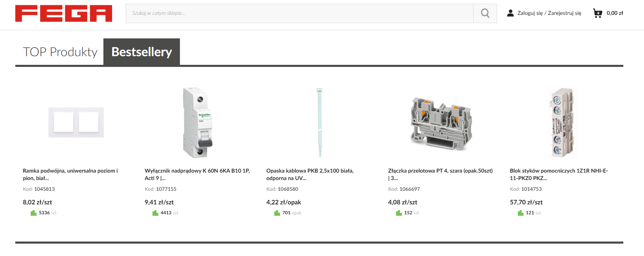
Task: Open Ramka podwójna uniwersalna product link
Action: 70,175
